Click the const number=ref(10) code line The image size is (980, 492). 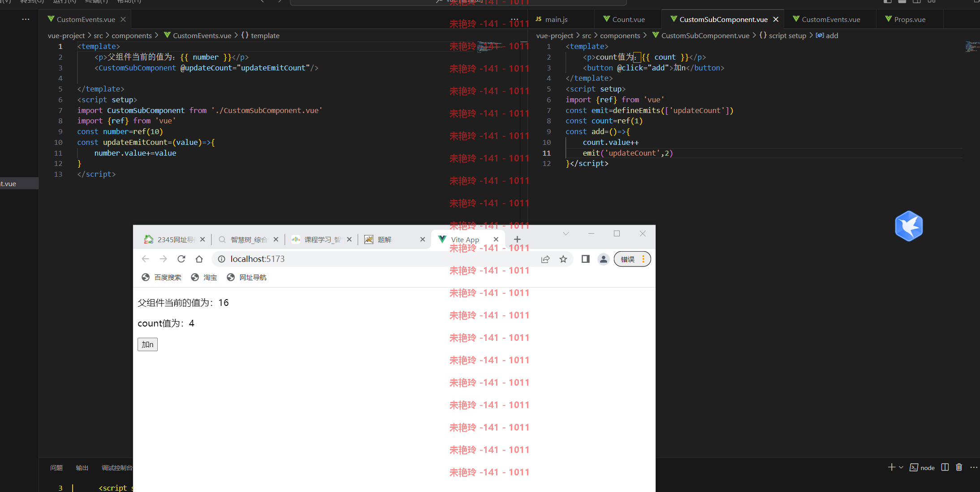[120, 131]
